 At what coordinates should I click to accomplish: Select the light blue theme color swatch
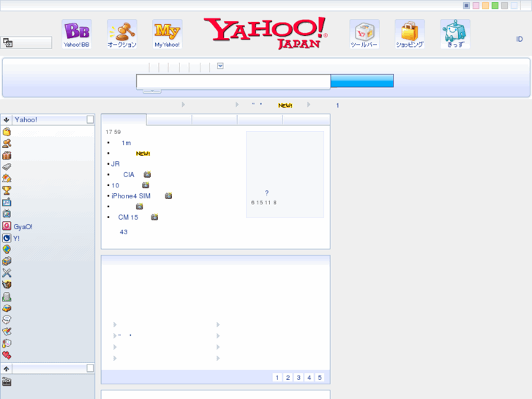[514, 5]
